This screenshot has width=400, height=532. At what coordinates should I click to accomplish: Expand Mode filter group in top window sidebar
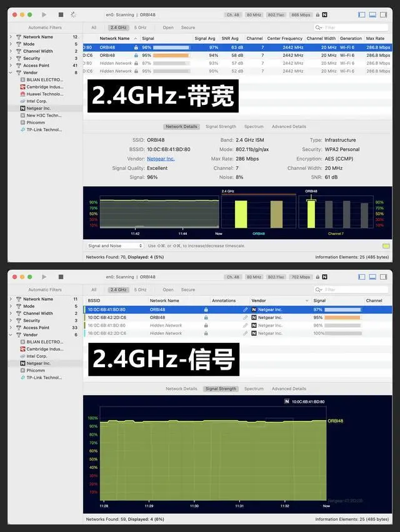coord(11,44)
